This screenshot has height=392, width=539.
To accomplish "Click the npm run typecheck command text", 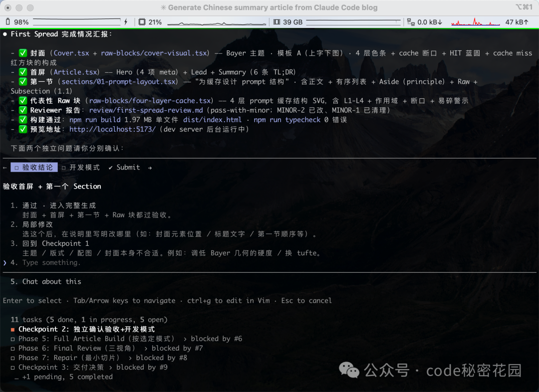I will point(287,120).
